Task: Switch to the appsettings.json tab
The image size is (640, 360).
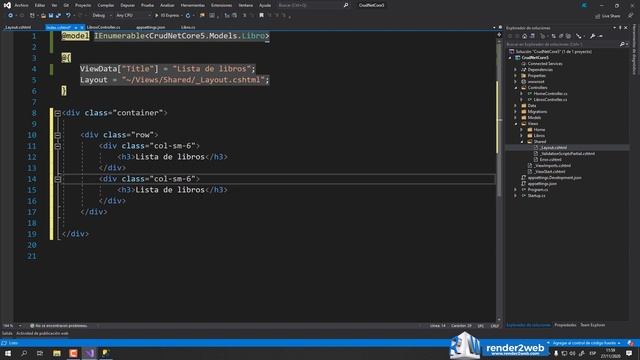Action: 151,27
